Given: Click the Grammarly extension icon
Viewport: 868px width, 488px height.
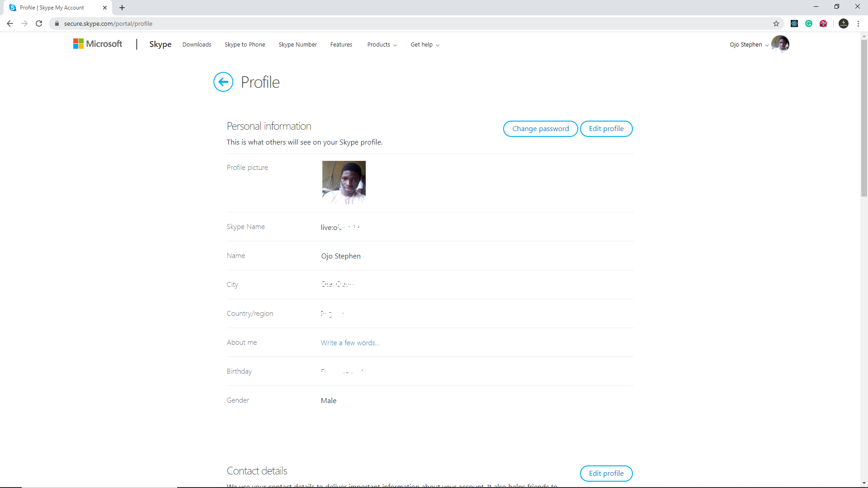Looking at the screenshot, I should click(809, 23).
